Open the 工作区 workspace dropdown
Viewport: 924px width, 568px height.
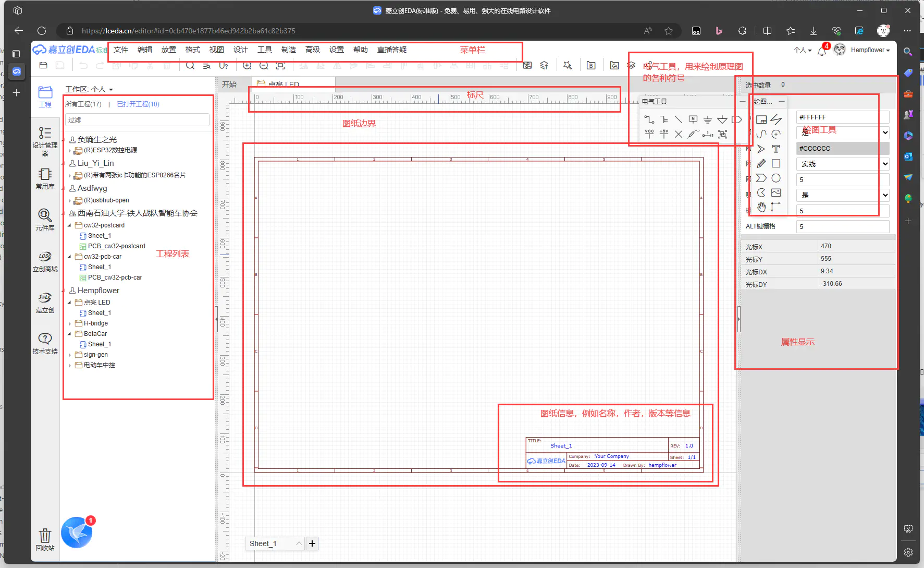point(89,89)
